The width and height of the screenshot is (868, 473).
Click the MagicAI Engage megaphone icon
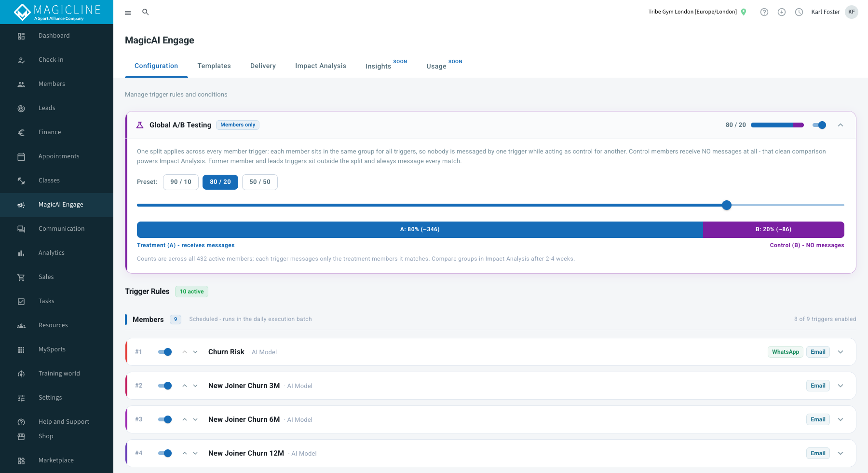(x=21, y=205)
